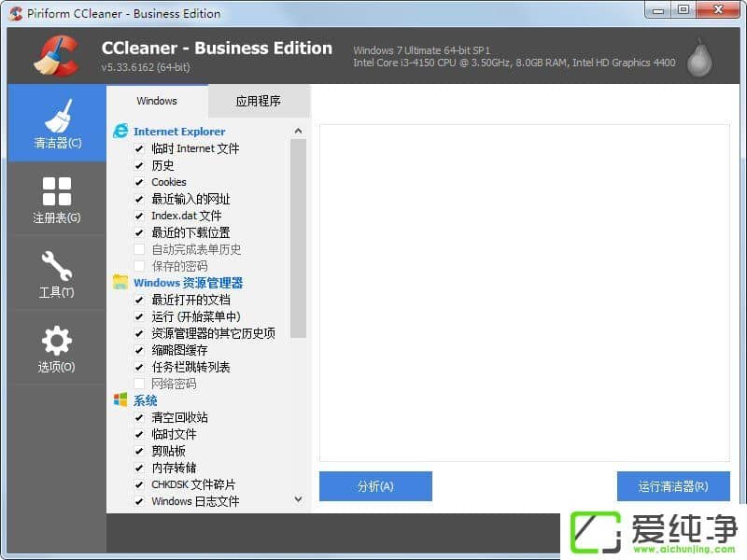Uncheck CHKDSK 文件碎片 checkbox
The height and width of the screenshot is (560, 747).
coord(139,484)
